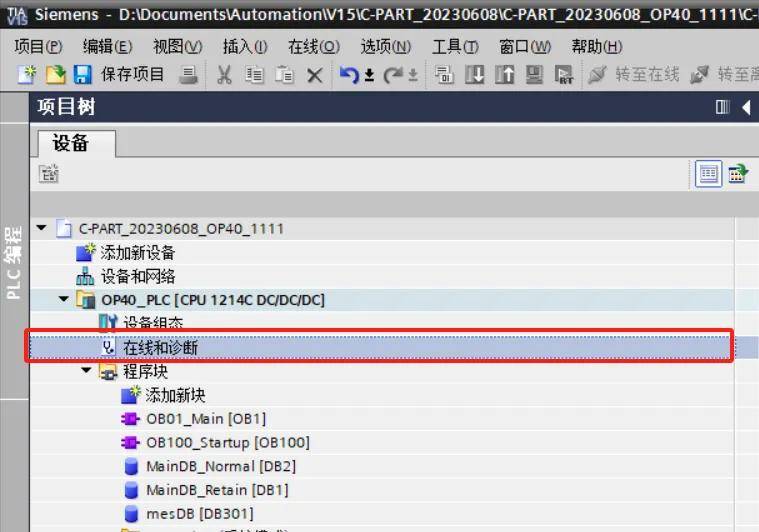
Task: Collapse the OP40_PLC CPU node
Action: point(64,299)
